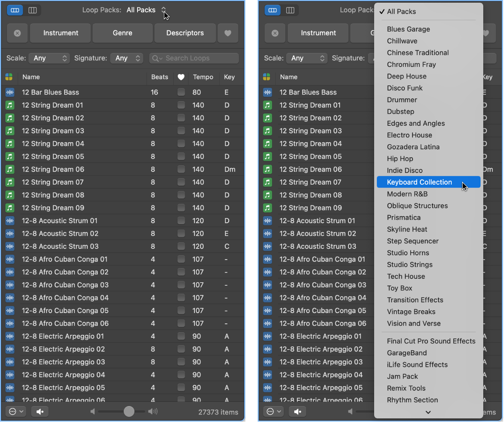The height and width of the screenshot is (423, 504).
Task: Click audio icon for 12-8 Electric Arpeggio 02, left panel
Action: click(x=10, y=349)
